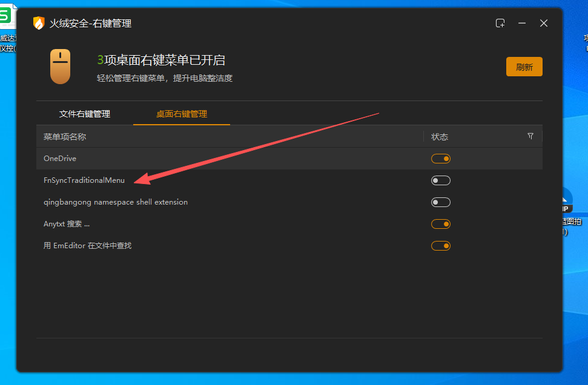Viewport: 588px width, 385px height.
Task: Click the 轻松管理右键菜单 subtitle text
Action: [x=165, y=78]
